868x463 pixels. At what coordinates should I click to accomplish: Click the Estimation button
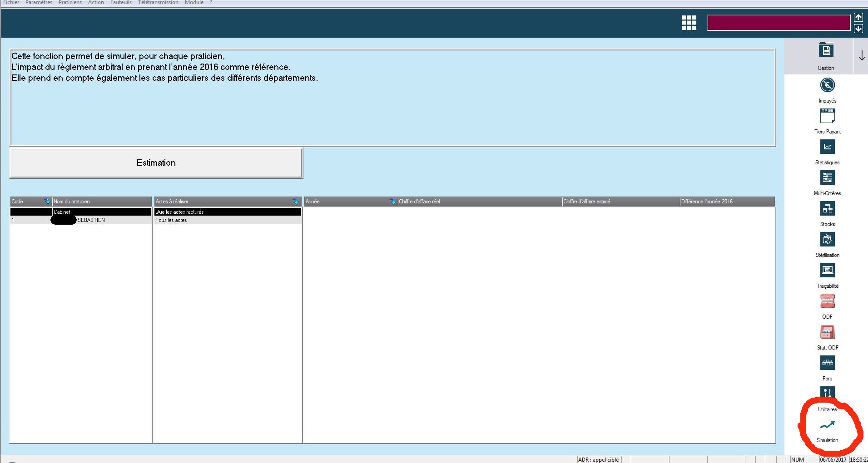coord(156,163)
